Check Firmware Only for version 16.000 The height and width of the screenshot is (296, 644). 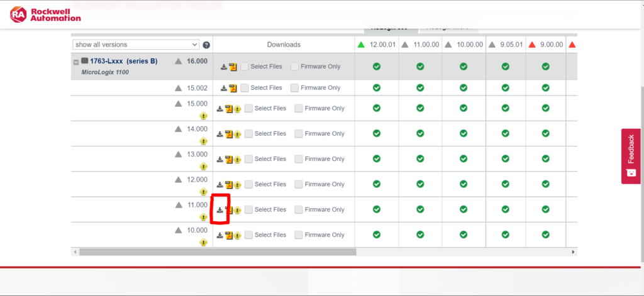tap(294, 67)
